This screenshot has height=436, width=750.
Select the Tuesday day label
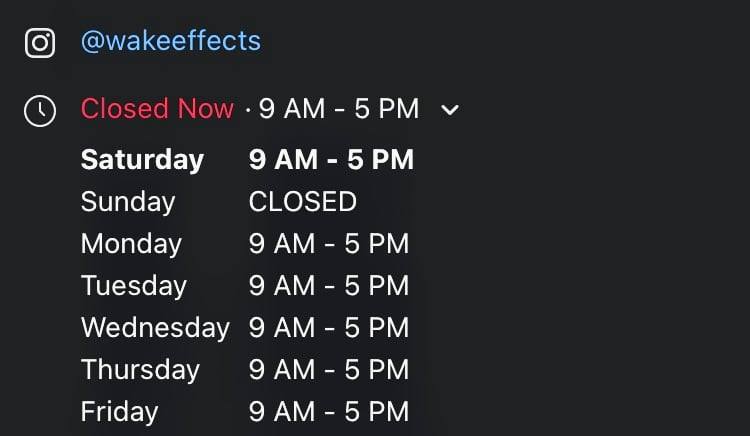[134, 286]
